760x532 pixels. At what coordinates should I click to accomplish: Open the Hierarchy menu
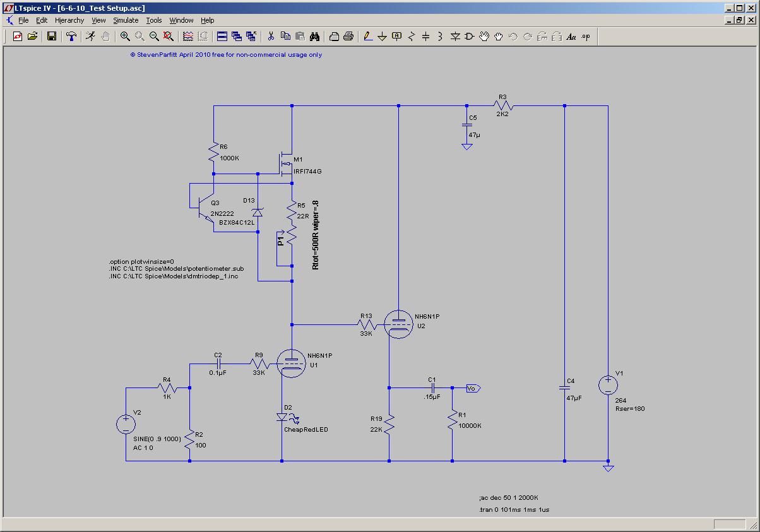pos(69,20)
